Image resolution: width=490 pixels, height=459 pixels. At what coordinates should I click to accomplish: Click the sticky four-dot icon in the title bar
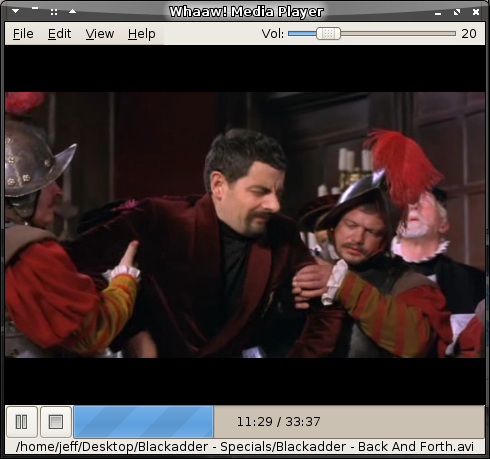(x=54, y=12)
